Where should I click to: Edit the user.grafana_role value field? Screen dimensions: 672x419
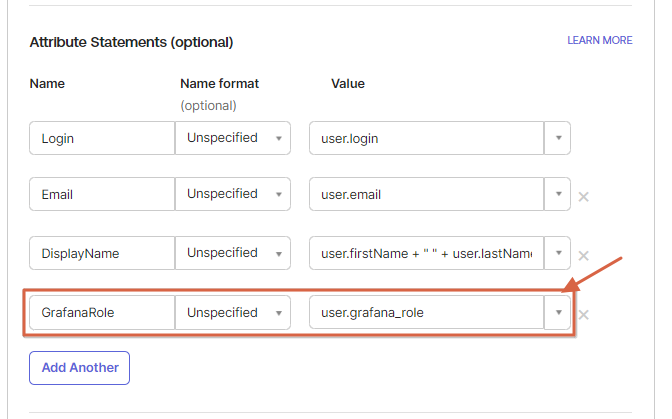tap(425, 313)
